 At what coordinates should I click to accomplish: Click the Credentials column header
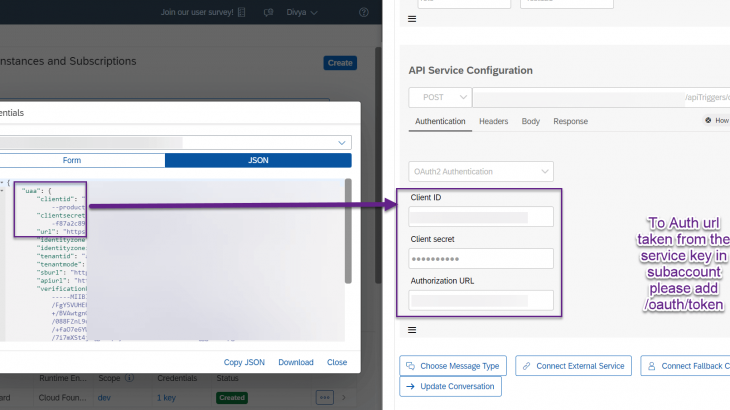point(177,378)
